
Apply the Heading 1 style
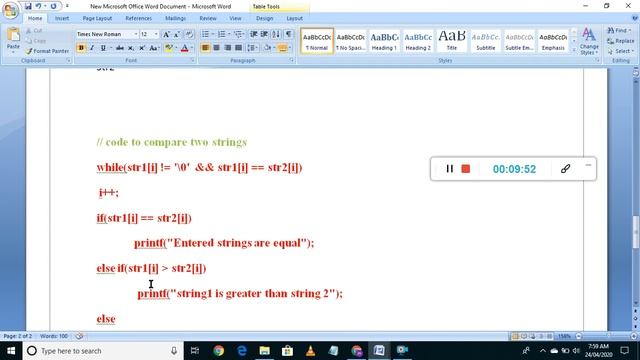[x=384, y=41]
